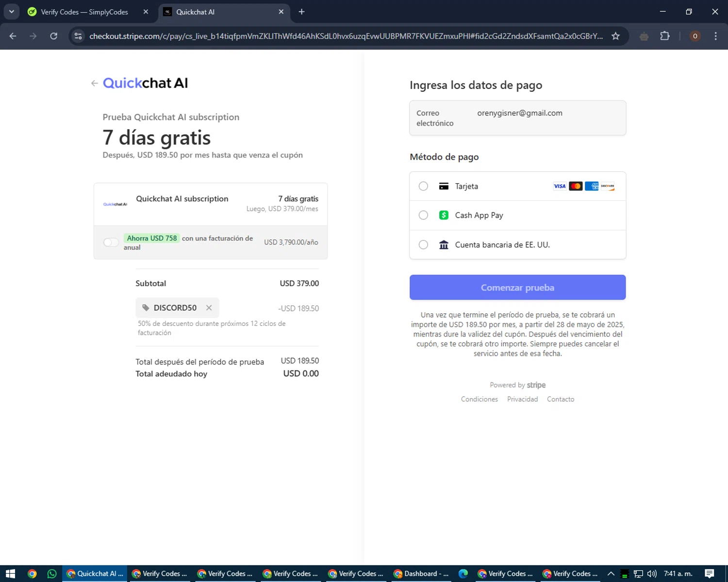This screenshot has width=728, height=582.
Task: Open a new browser tab
Action: 301,12
